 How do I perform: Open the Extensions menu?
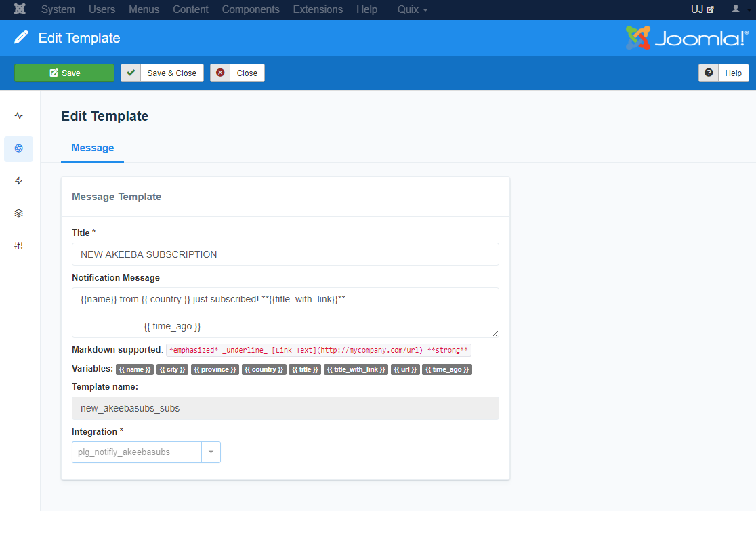coord(318,9)
